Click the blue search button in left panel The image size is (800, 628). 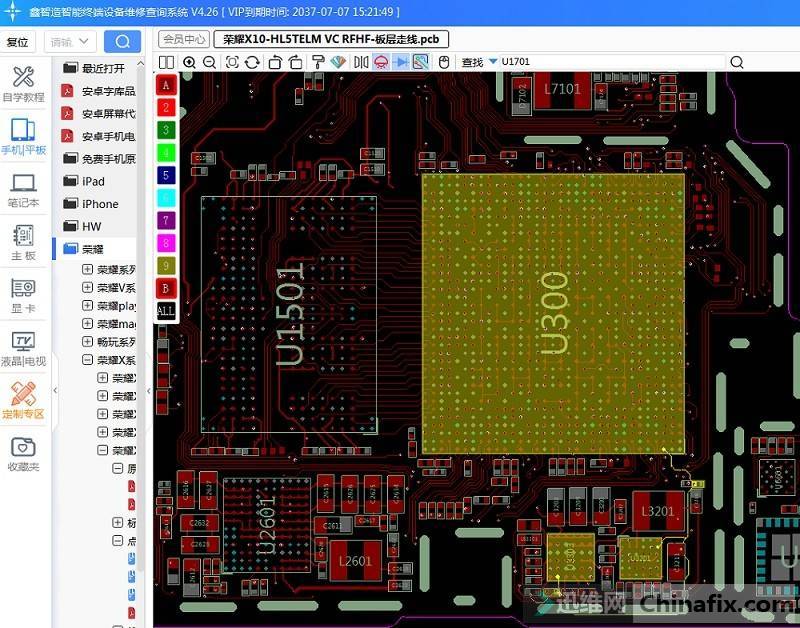pyautogui.click(x=122, y=41)
